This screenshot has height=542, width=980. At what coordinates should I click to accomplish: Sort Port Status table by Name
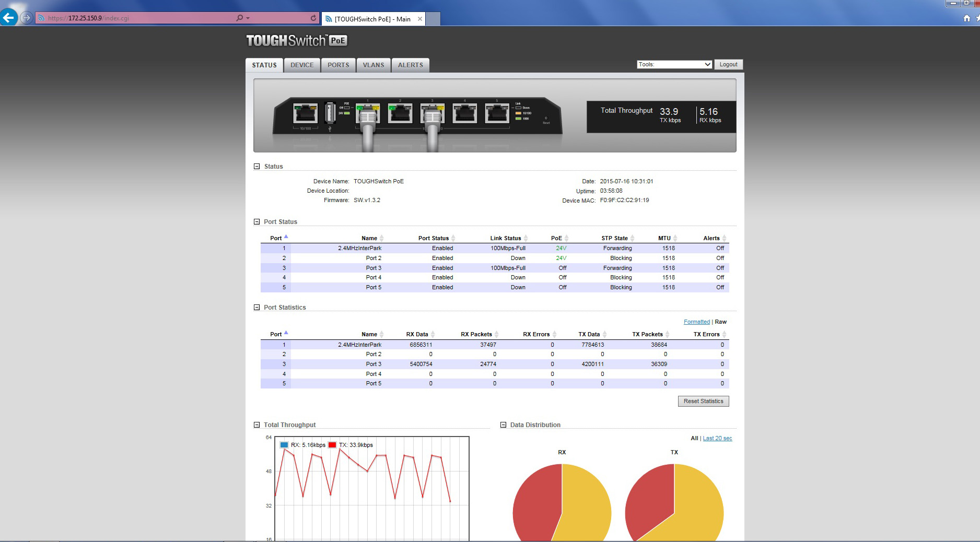tap(372, 238)
